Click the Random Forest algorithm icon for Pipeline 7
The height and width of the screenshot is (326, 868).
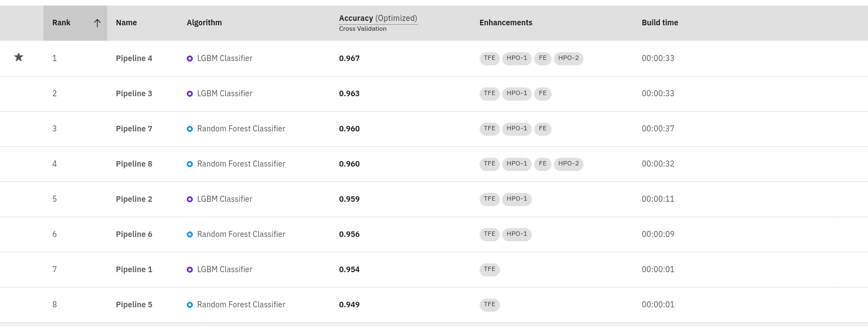pos(190,129)
